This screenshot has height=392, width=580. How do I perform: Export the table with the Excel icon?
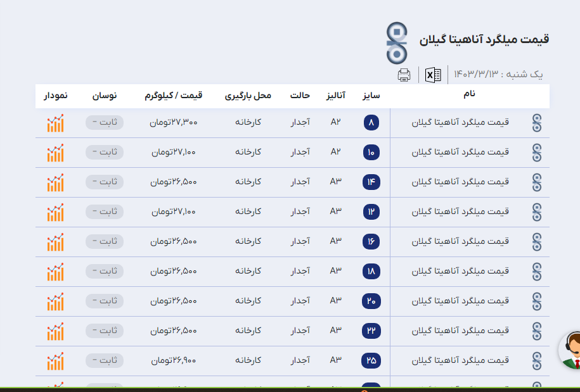click(x=433, y=75)
